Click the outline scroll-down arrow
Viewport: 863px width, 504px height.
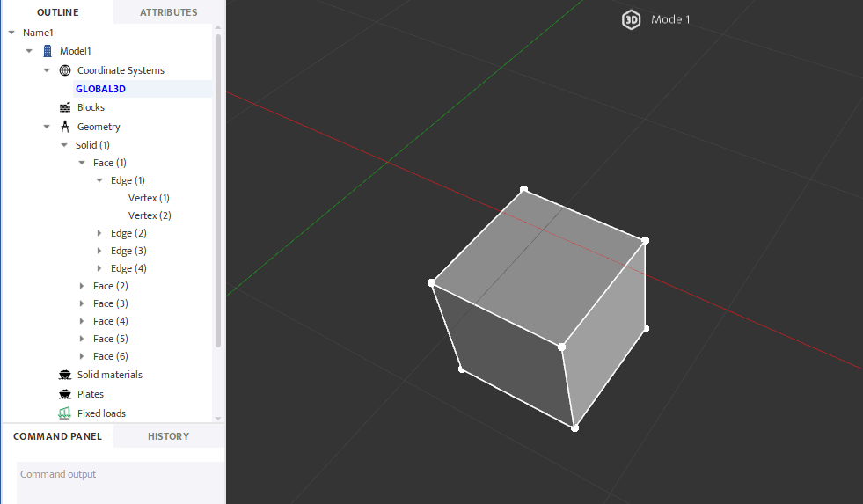tap(218, 419)
